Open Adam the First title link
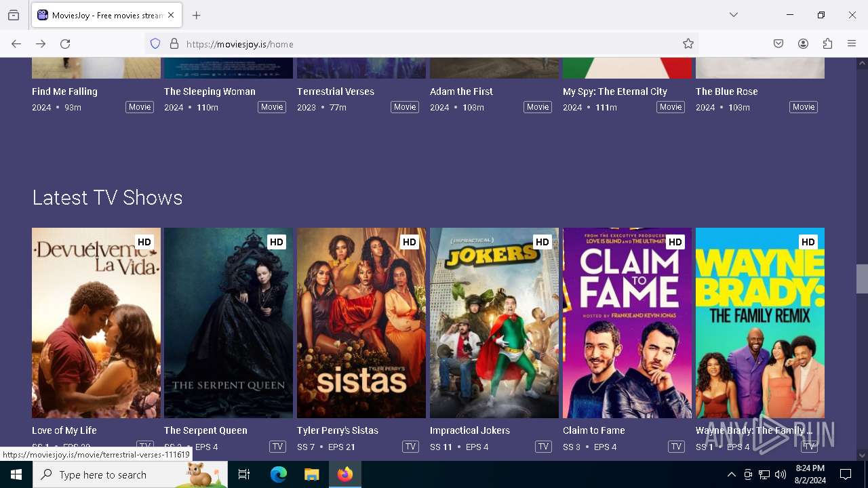 point(461,91)
